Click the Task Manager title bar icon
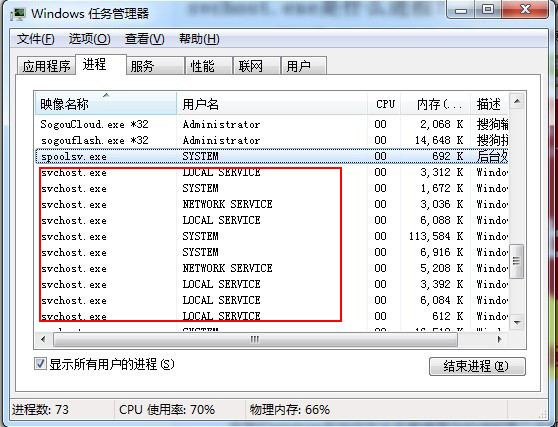Viewport: 558px width, 427px height. (18, 14)
